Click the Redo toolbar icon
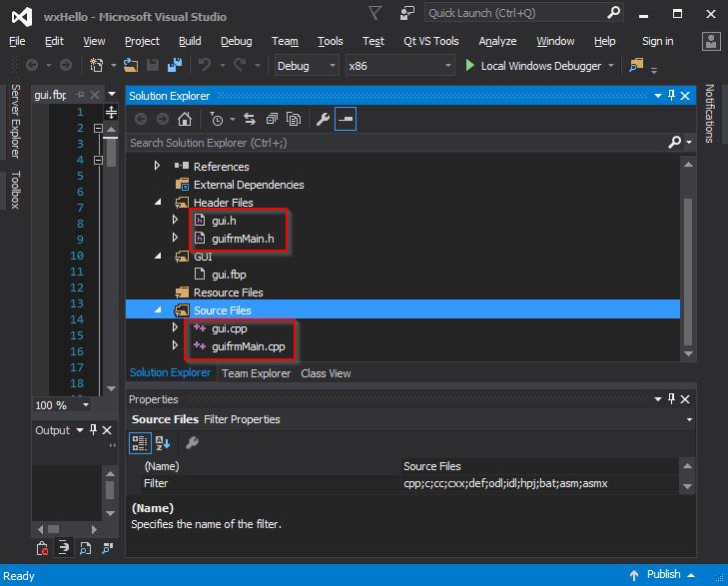Viewport: 728px width, 586px height. [240, 66]
